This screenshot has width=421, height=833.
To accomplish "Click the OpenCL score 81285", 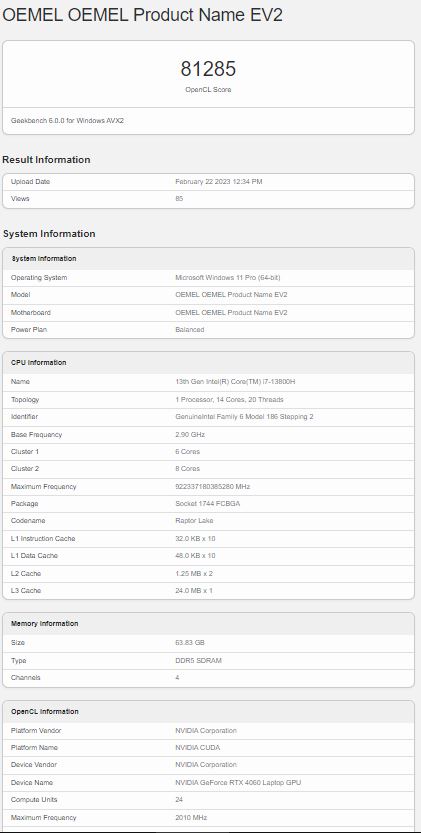I will (208, 69).
